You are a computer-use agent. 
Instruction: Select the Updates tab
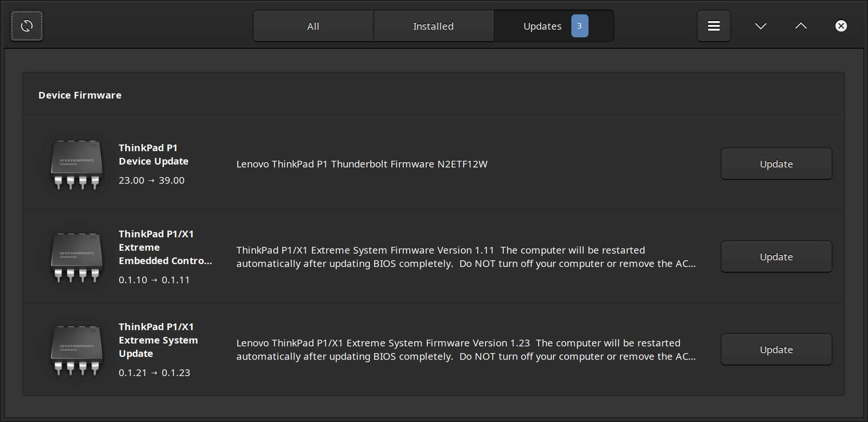tap(554, 26)
